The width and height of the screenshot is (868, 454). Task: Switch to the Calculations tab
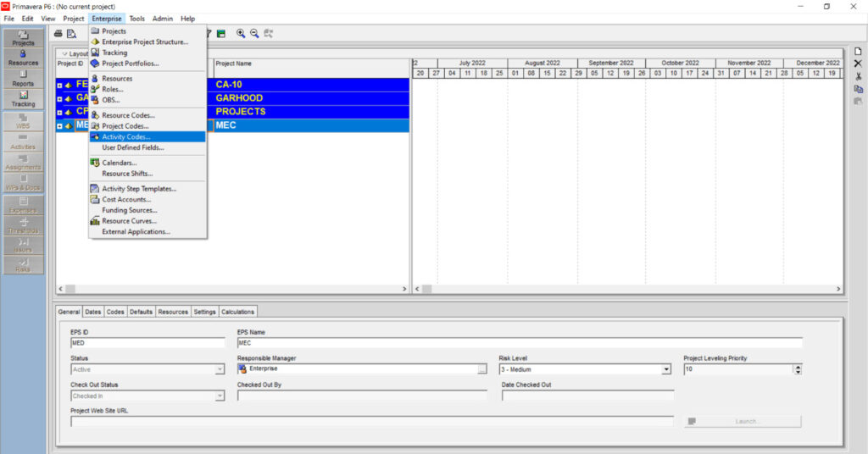(x=238, y=312)
